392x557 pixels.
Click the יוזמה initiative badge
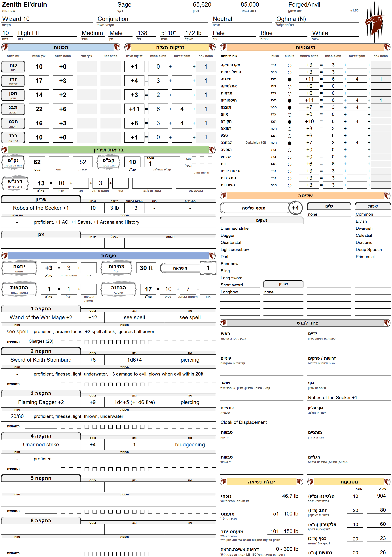[19, 268]
